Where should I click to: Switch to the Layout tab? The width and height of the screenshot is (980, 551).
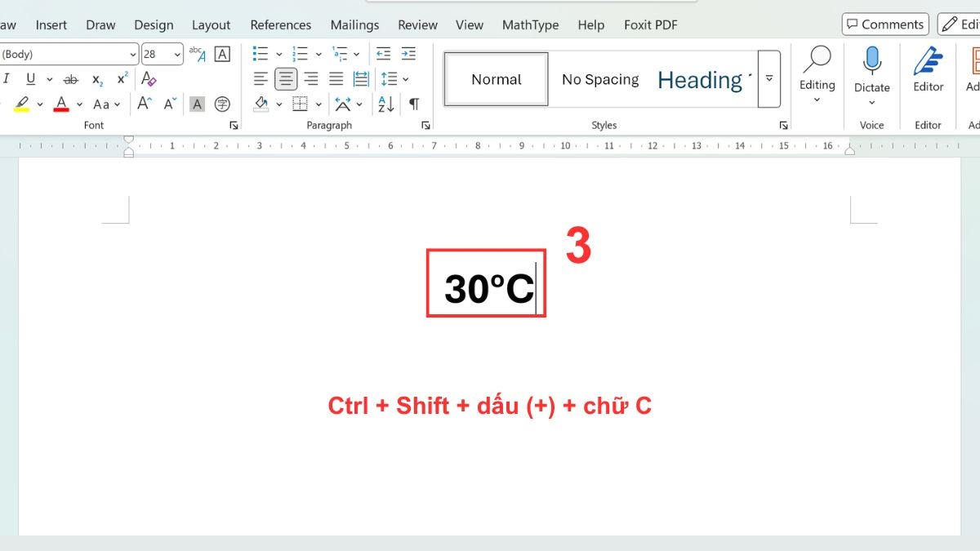(x=211, y=24)
